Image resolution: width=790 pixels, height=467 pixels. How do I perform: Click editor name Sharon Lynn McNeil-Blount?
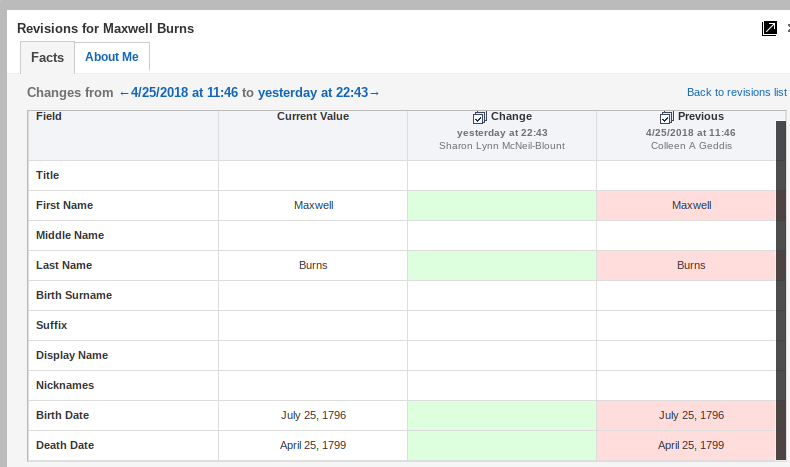click(502, 146)
